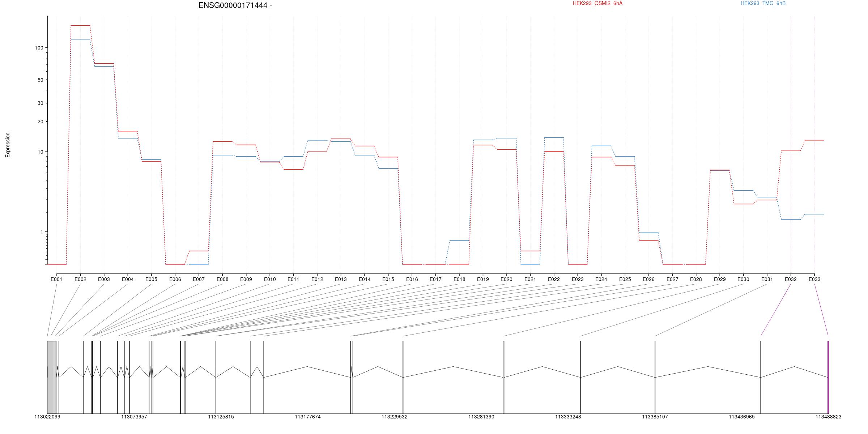Click exon label E008
The width and height of the screenshot is (868, 434).
click(x=222, y=279)
